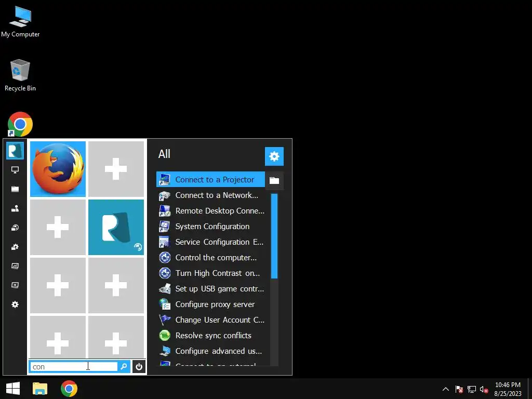This screenshot has height=399, width=532.
Task: Open Change User Account C... result
Action: click(x=210, y=320)
